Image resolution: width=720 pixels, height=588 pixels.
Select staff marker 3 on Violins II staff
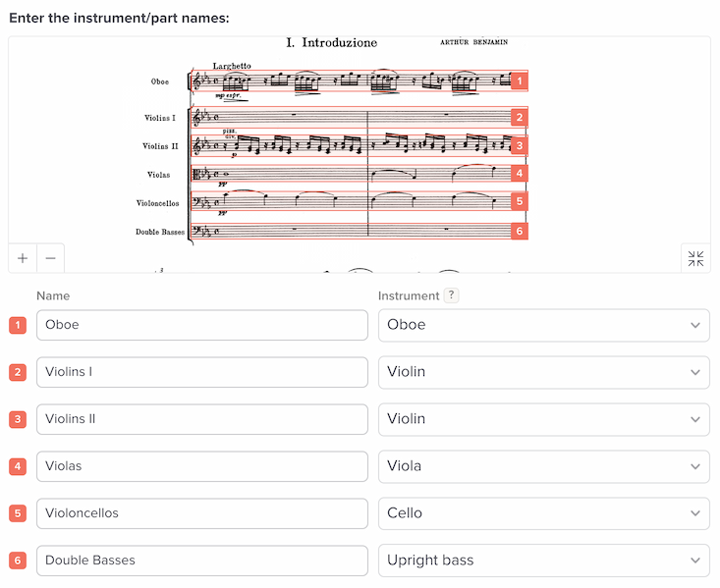520,145
